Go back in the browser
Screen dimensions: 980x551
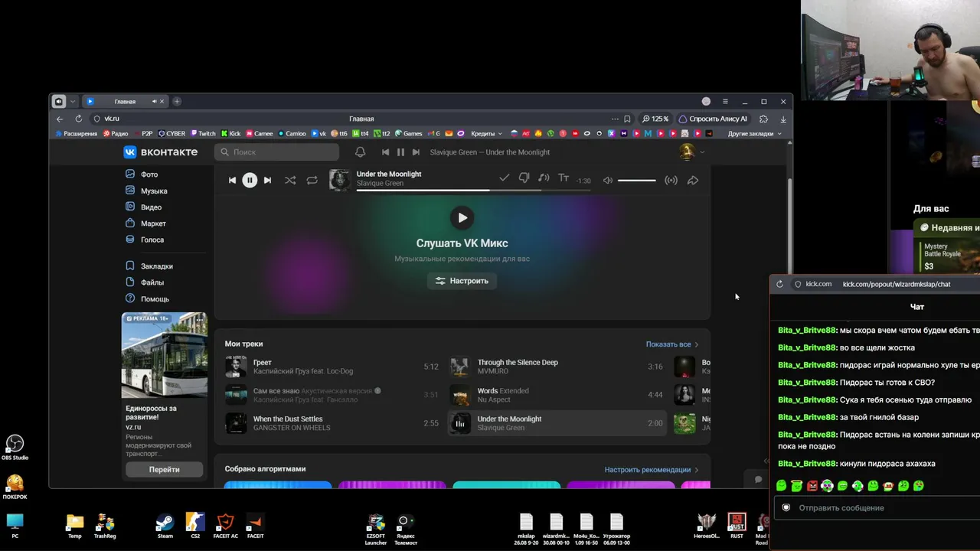coord(60,119)
